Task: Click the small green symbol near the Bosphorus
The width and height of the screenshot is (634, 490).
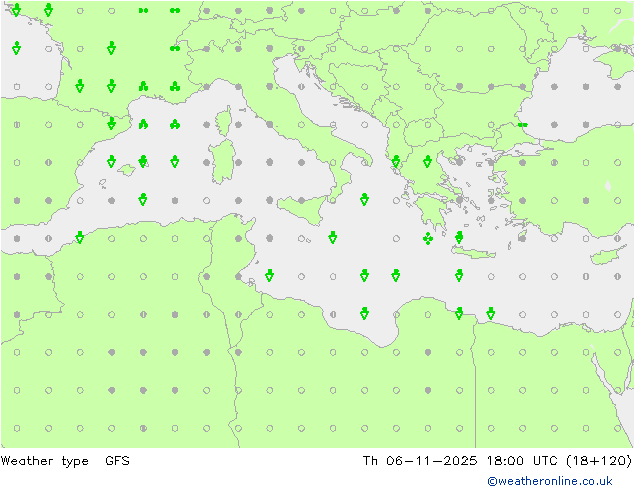Action: (x=522, y=125)
